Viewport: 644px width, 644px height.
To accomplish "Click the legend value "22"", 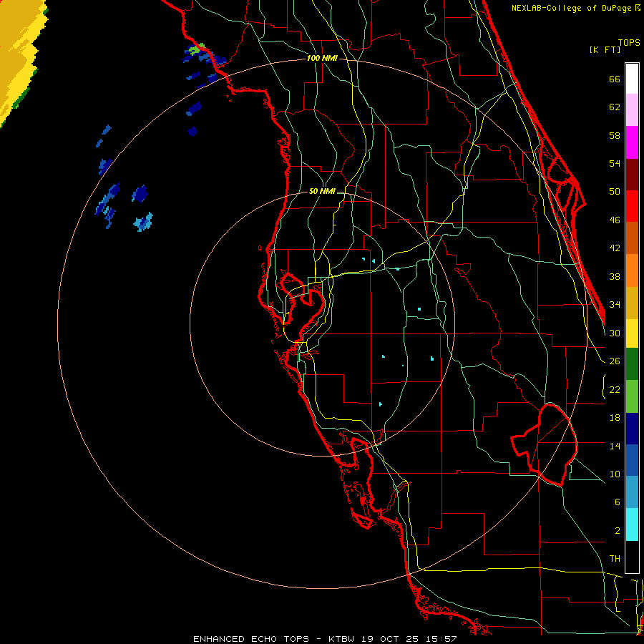I will [615, 389].
